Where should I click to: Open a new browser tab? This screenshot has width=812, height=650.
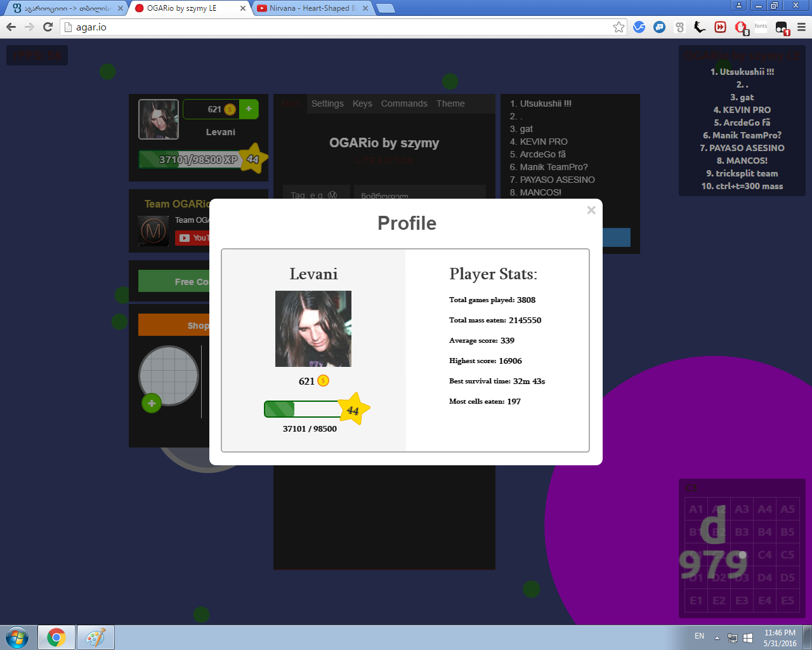click(385, 8)
